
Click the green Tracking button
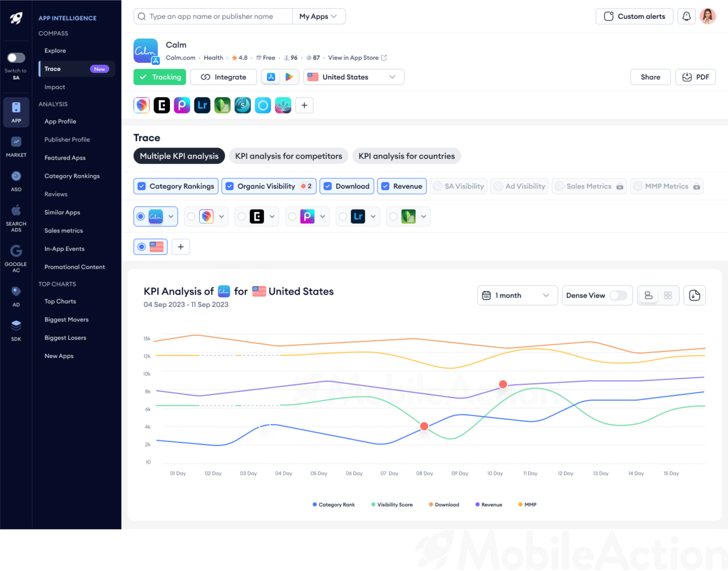[160, 77]
